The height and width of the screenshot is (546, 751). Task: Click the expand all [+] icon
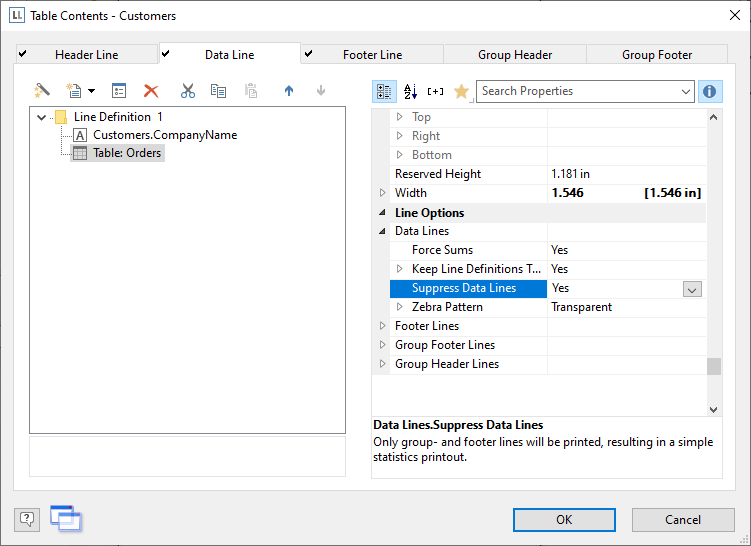pos(435,92)
